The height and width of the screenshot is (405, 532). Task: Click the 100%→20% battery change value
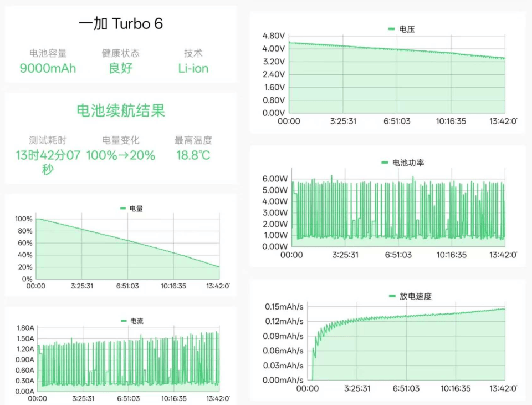pos(120,156)
